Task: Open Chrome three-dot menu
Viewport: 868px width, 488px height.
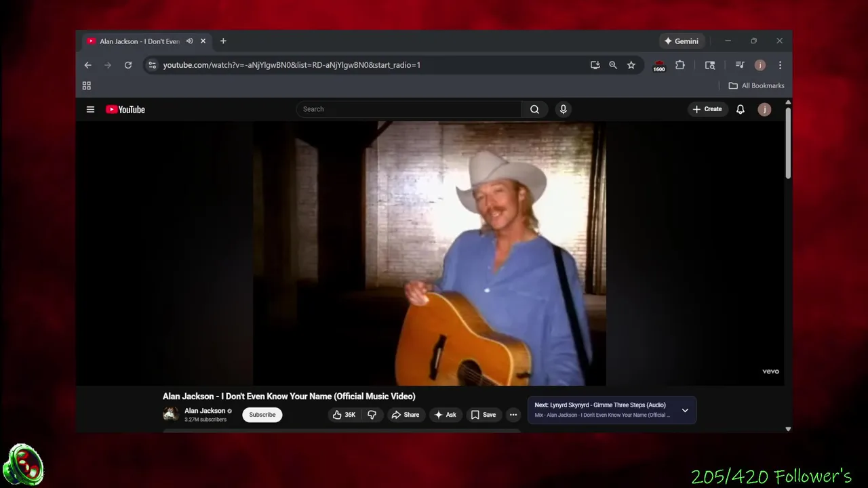Action: (780, 65)
